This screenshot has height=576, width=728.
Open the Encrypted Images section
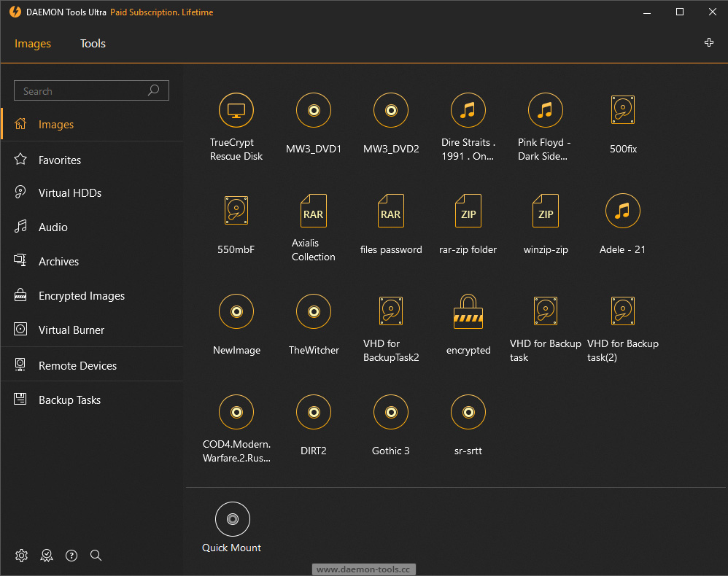[80, 295]
